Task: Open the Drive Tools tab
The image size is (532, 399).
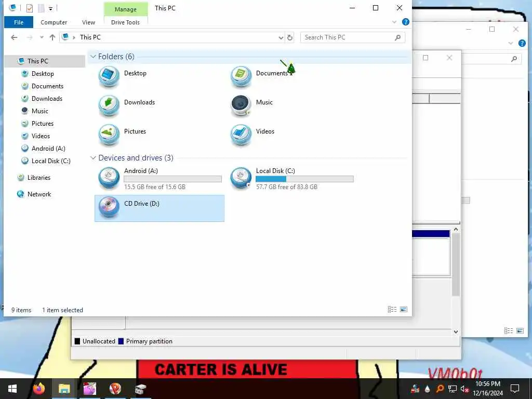Action: tap(125, 22)
